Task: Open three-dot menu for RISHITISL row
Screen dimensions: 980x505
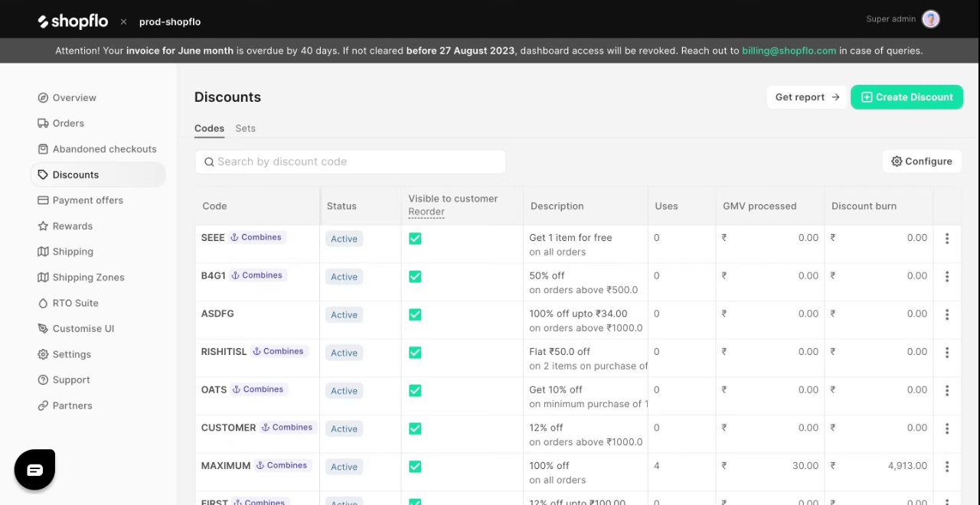Action: 947,353
